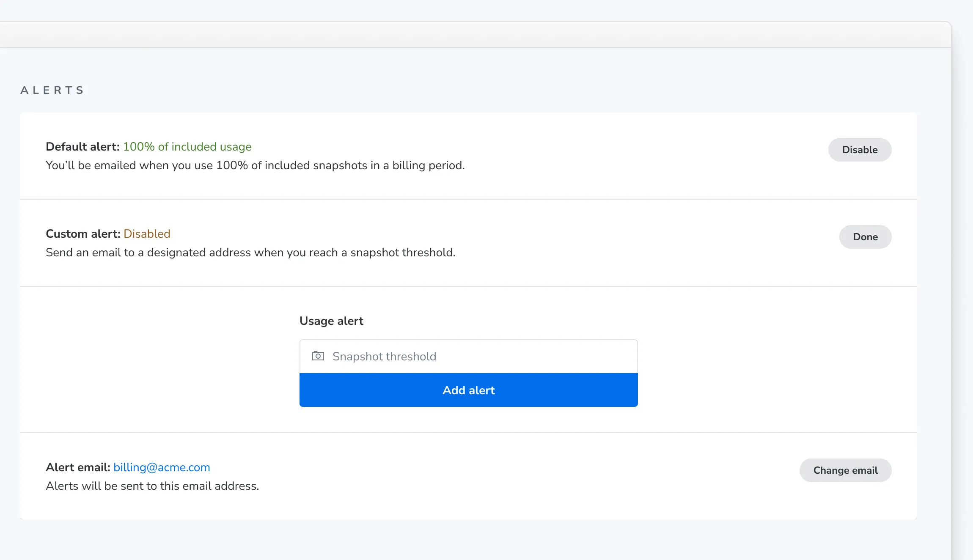Click 'Alerts will be sent to this email address.' text
Screen dimensions: 973x560
152,486
